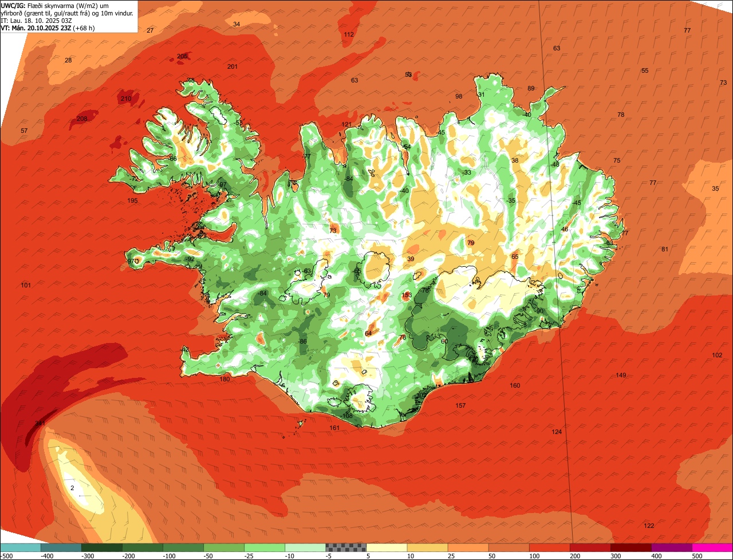Click the legend label '500'

click(697, 556)
